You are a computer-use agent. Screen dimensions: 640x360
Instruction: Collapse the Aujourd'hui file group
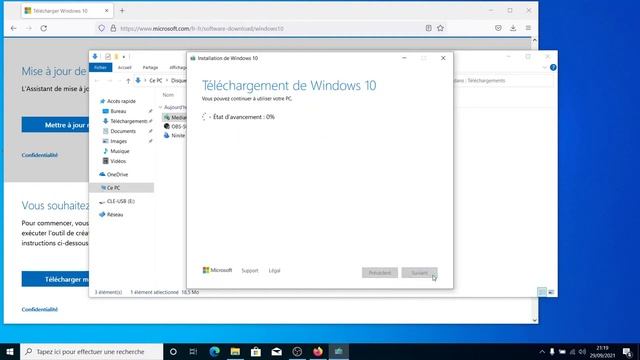(160, 107)
